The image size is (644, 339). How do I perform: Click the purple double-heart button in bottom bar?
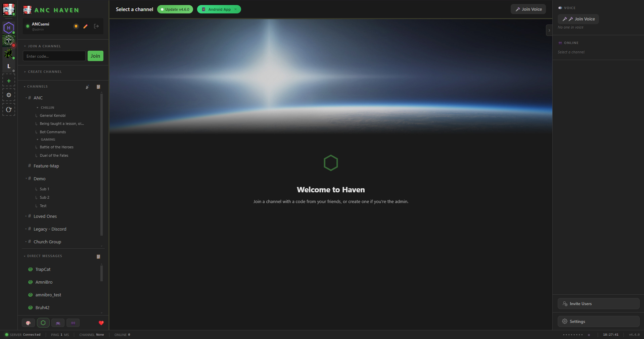pyautogui.click(x=73, y=323)
